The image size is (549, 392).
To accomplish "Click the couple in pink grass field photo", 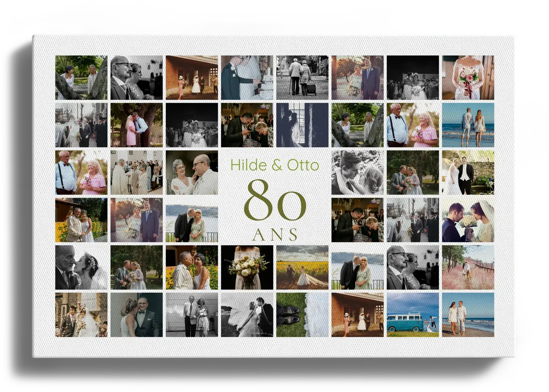I will click(x=468, y=267).
